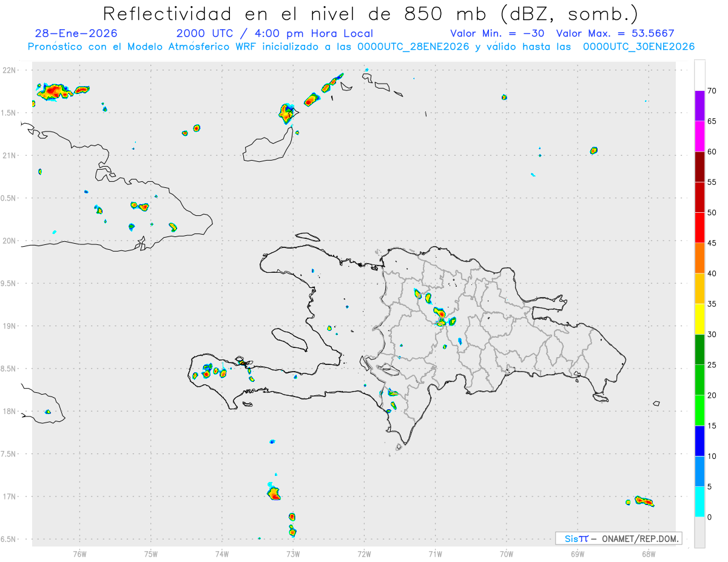The height and width of the screenshot is (562, 728).
Task: Select the yellow 30–35 dBZ legend band
Action: (699, 319)
